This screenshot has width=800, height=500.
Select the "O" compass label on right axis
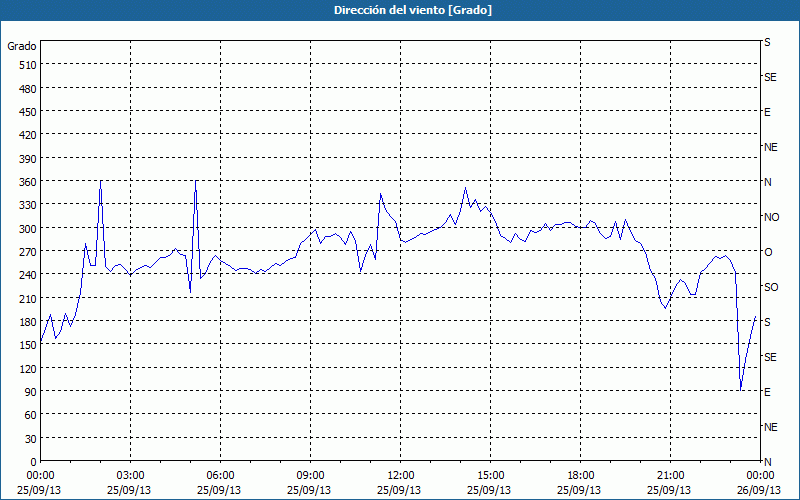[768, 253]
